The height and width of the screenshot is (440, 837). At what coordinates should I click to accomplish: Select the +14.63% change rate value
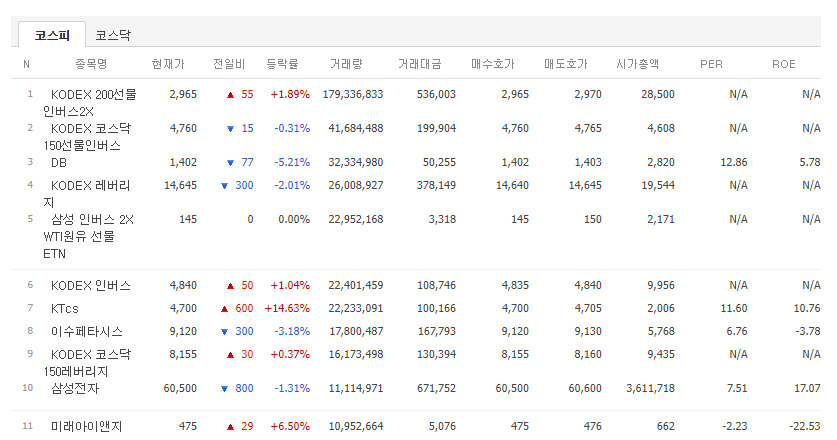click(x=287, y=308)
